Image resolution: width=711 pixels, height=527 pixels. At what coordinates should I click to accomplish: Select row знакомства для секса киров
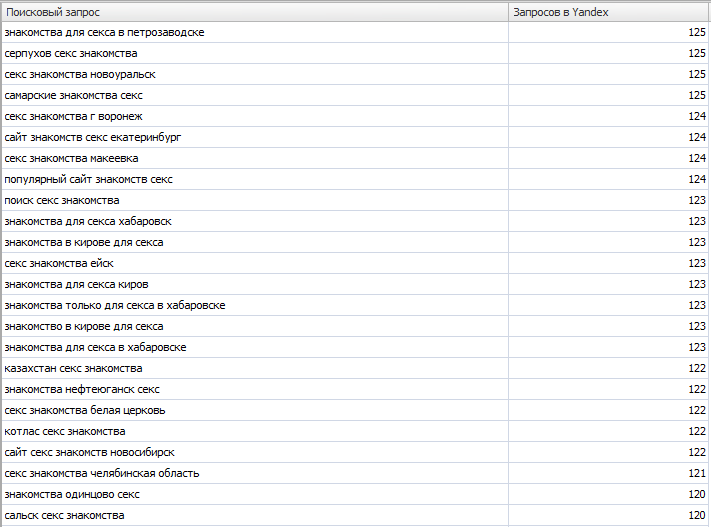pos(355,284)
